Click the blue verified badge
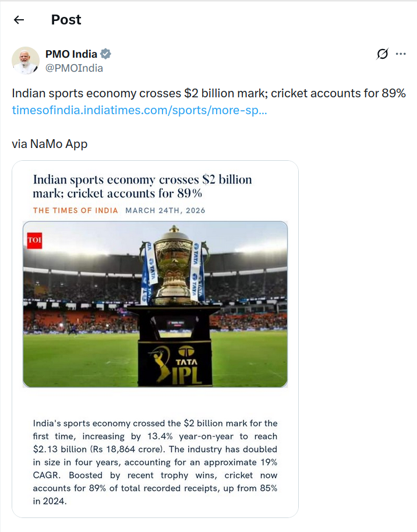 pos(105,54)
